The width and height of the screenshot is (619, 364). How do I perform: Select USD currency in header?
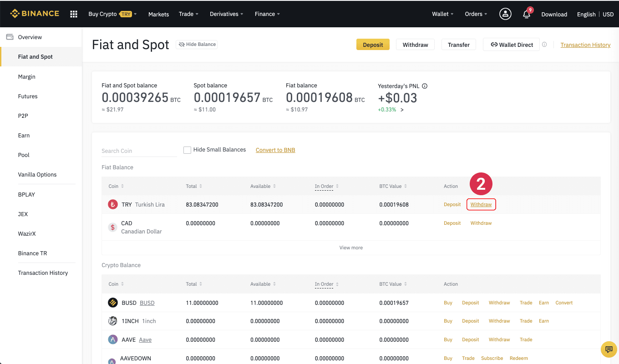click(608, 14)
